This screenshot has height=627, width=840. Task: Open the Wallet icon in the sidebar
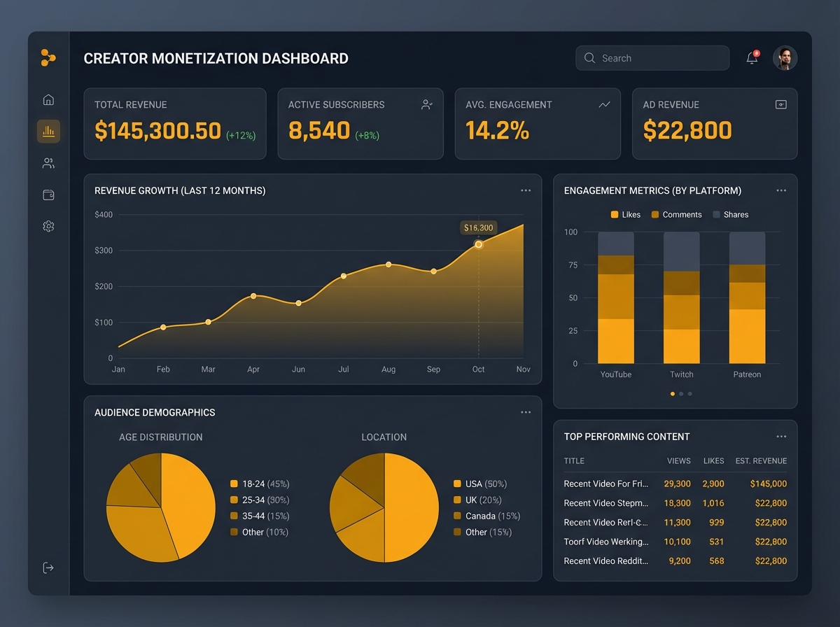point(48,195)
